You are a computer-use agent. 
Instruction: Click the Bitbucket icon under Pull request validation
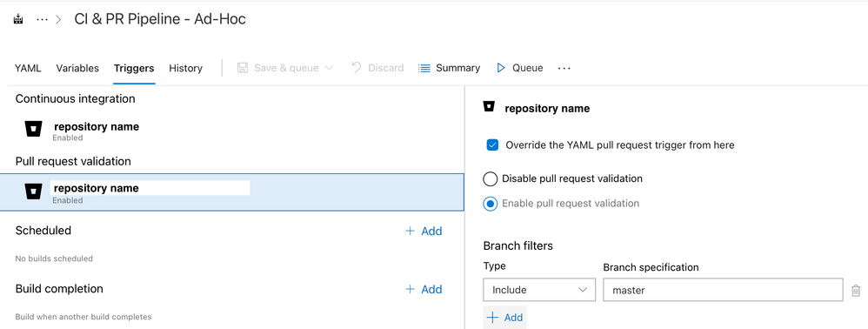click(34, 191)
